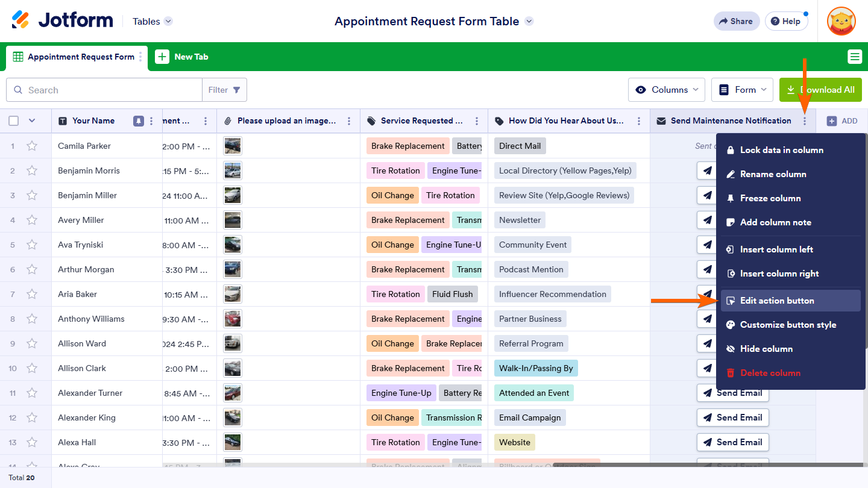
Task: Open the Your Name column options (three dots)
Action: point(151,121)
